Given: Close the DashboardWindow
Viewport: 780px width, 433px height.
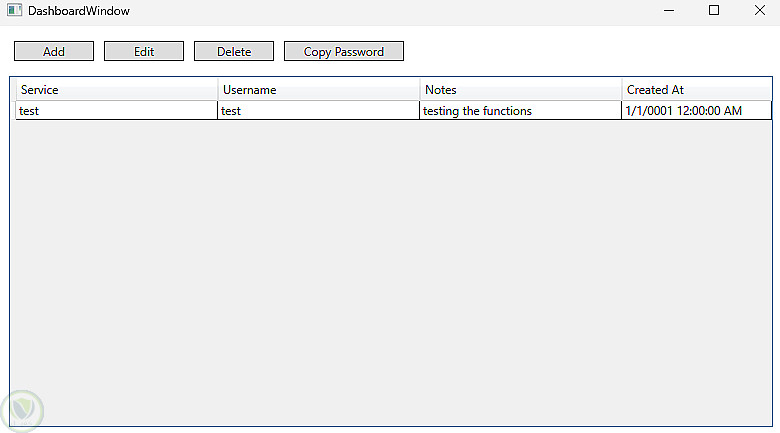Looking at the screenshot, I should pos(759,11).
